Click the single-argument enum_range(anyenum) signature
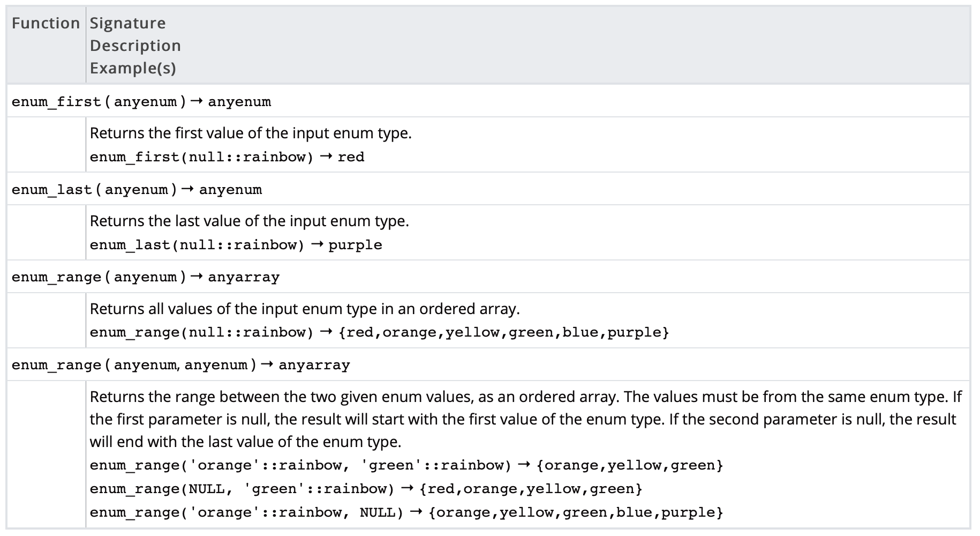The width and height of the screenshot is (980, 536). [145, 277]
